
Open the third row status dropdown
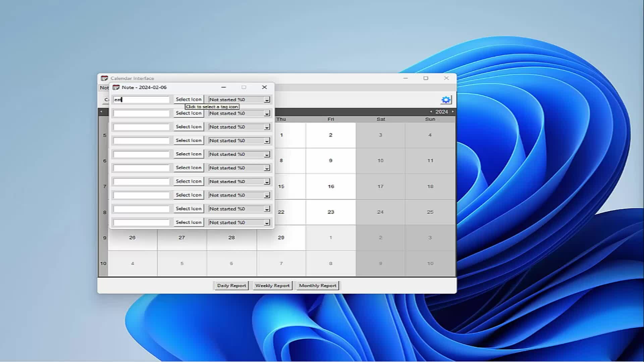pos(267,127)
